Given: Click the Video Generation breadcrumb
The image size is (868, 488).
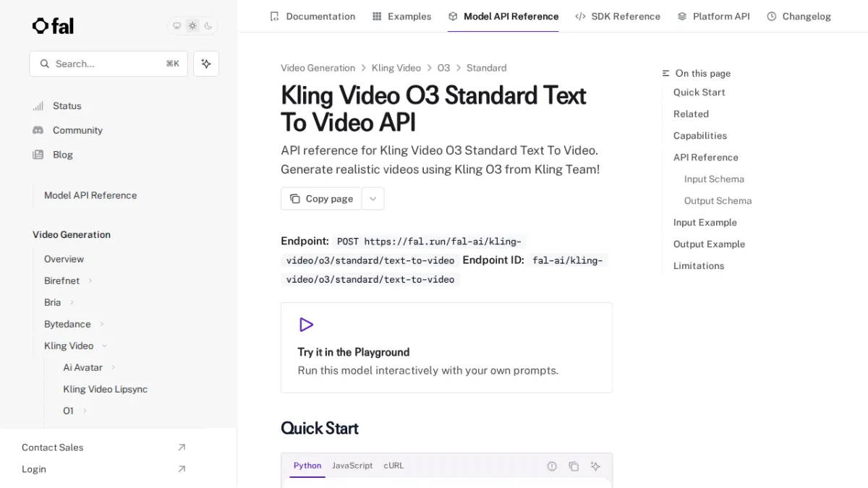Looking at the screenshot, I should tap(318, 68).
